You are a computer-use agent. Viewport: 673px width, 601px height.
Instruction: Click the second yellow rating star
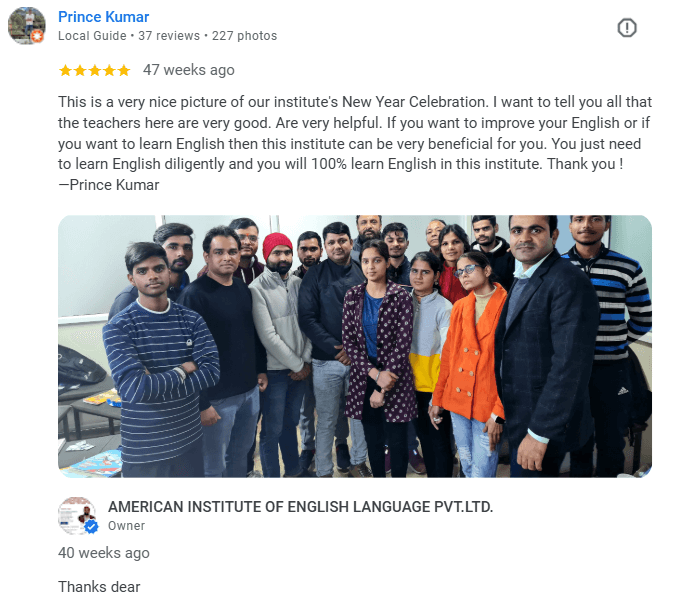point(80,70)
